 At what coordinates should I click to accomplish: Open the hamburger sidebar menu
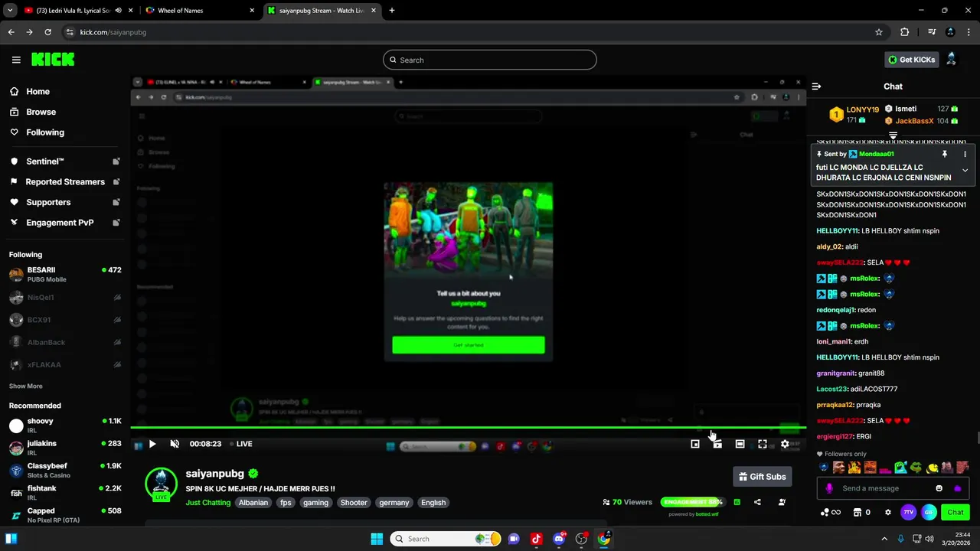[16, 60]
